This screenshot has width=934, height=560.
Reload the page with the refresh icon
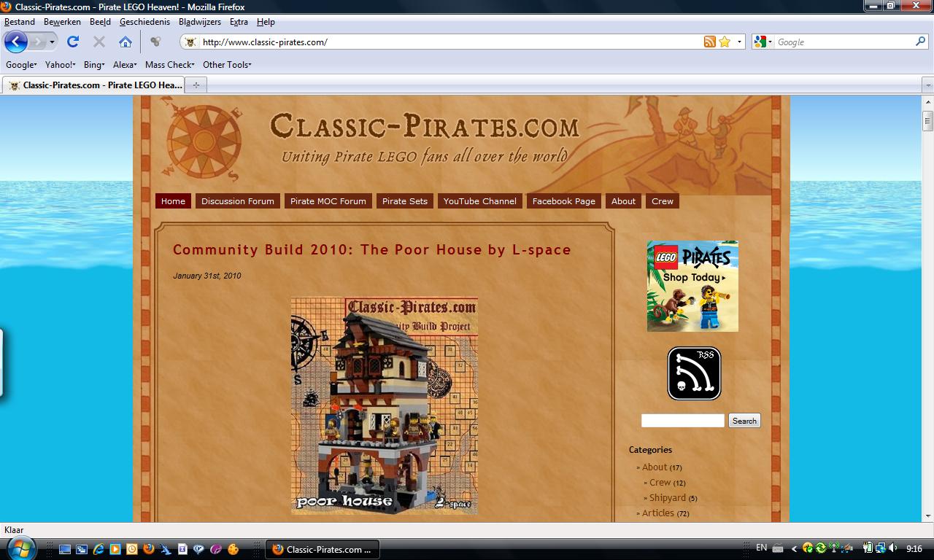tap(73, 42)
